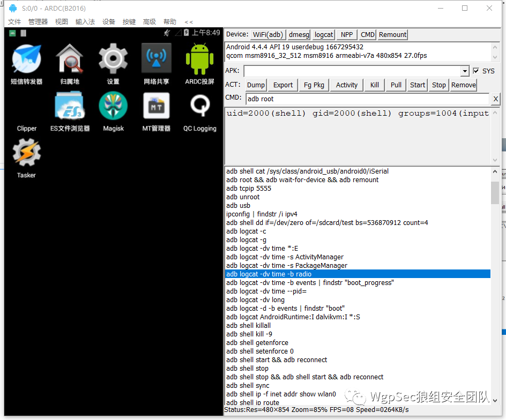Open the 设备 menu
Viewport: 506px width, 420px height.
point(109,21)
